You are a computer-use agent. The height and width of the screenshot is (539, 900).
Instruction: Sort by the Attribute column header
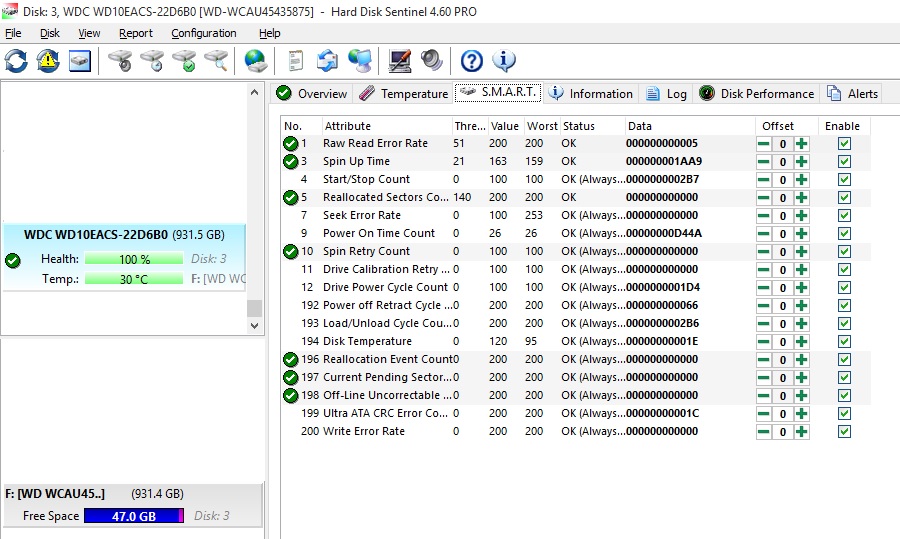click(x=386, y=126)
